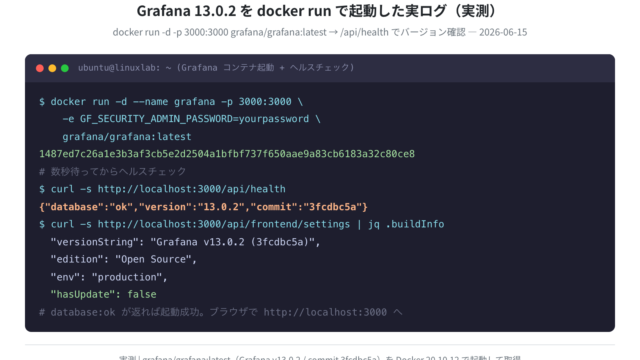Click the curl /api/frontend/settings command
The height and width of the screenshot is (360, 640).
pyautogui.click(x=242, y=224)
